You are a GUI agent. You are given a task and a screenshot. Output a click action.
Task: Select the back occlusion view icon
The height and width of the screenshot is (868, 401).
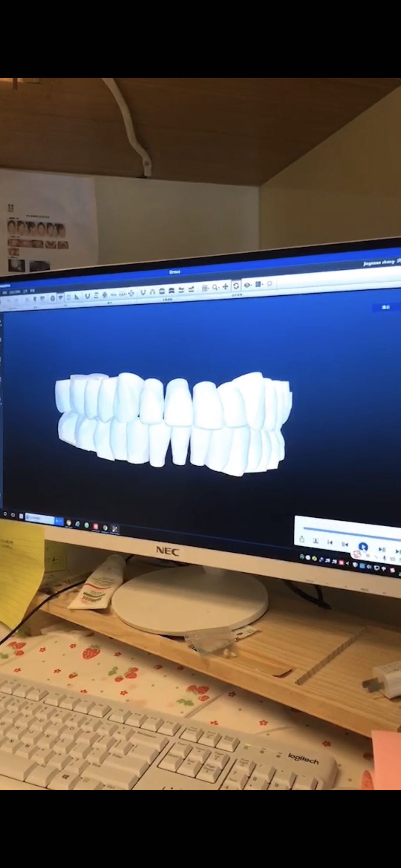171,291
